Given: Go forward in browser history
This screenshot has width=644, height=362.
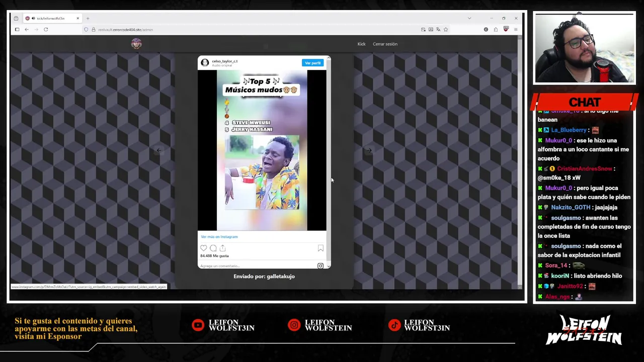Looking at the screenshot, I should tap(36, 30).
